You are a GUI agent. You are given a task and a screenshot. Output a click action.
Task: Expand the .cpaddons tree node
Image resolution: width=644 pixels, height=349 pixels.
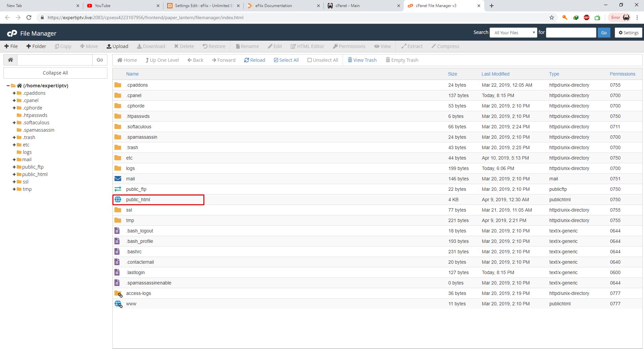click(14, 93)
